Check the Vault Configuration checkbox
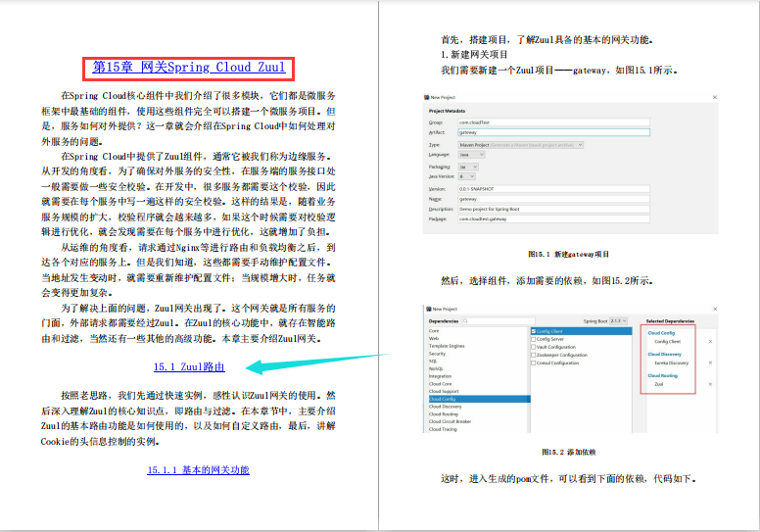The width and height of the screenshot is (760, 532). pos(534,347)
